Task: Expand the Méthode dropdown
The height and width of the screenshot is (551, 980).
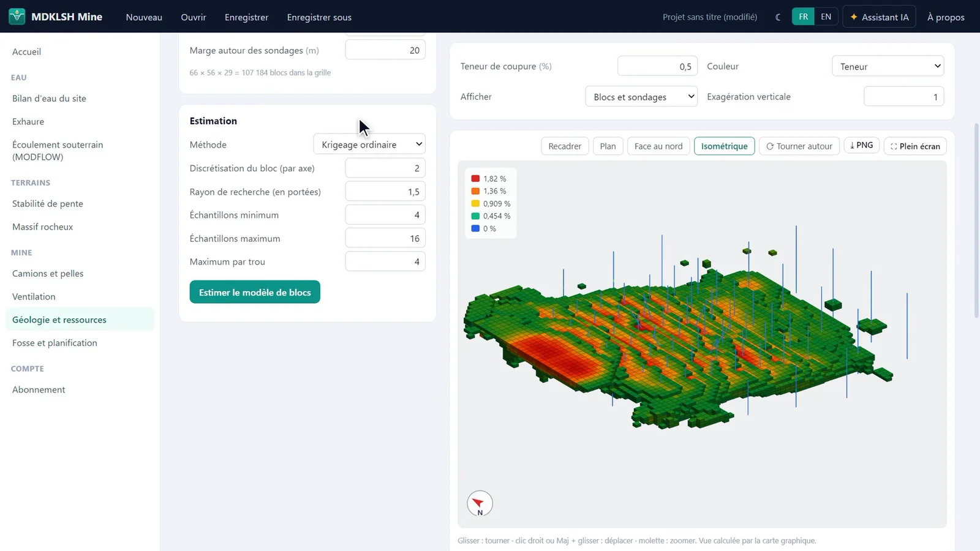Action: 369,144
